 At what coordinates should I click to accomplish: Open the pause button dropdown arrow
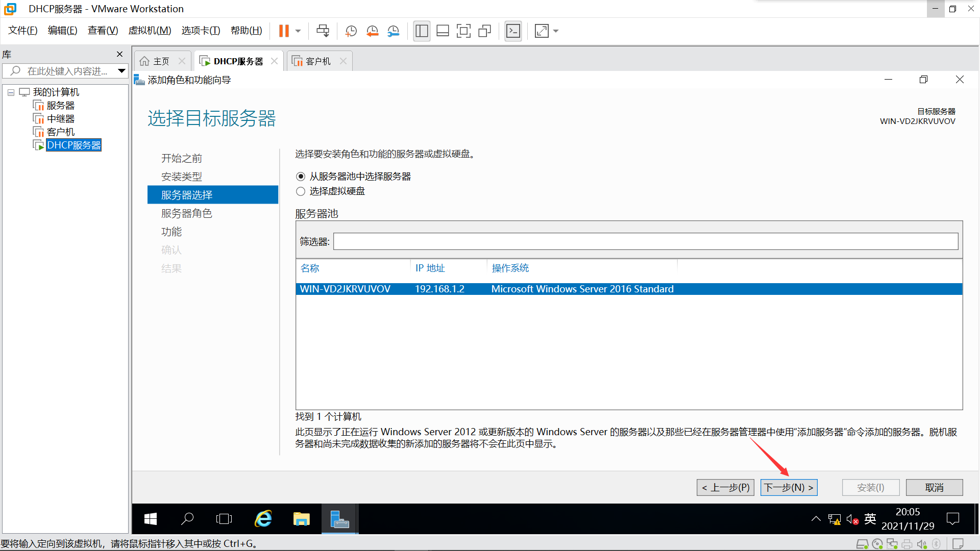coord(298,31)
